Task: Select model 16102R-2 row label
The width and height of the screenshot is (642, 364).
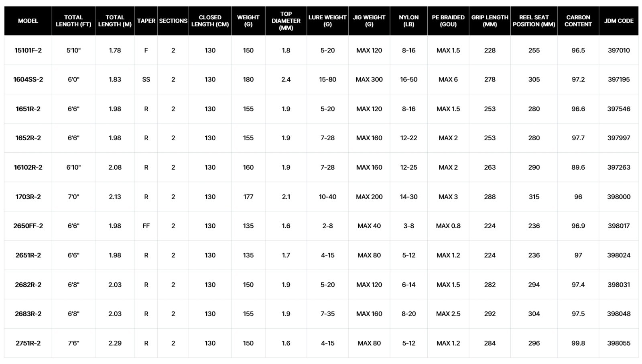Action: 28,168
